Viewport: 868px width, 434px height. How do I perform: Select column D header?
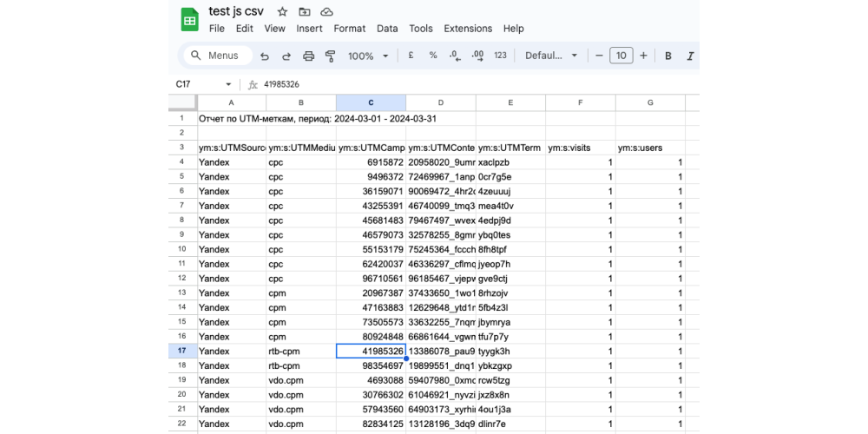pyautogui.click(x=441, y=102)
